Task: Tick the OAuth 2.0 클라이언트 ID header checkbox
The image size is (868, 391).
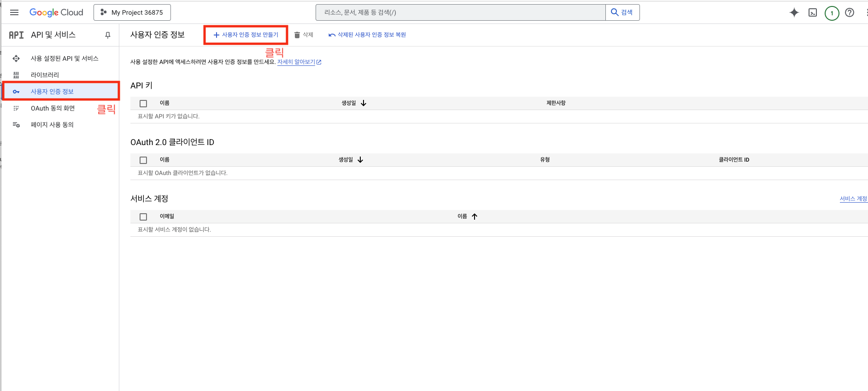Action: (143, 160)
